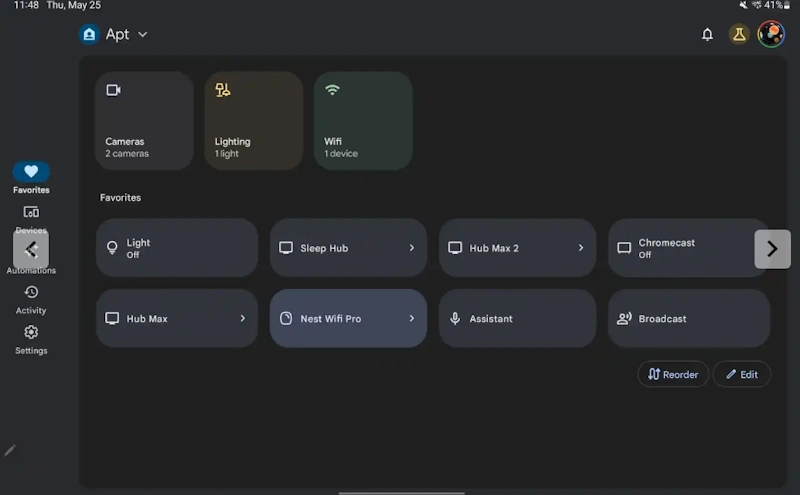Switch to the Settings tab
Image resolution: width=800 pixels, height=495 pixels.
[31, 340]
